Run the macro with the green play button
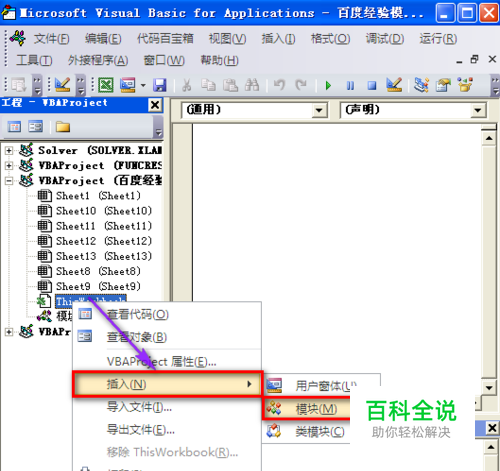 click(328, 86)
